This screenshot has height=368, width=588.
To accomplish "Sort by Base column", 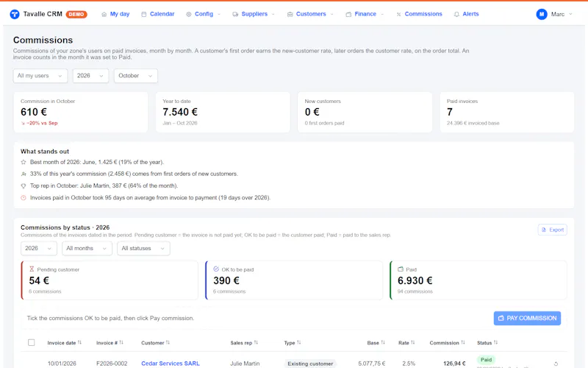I will click(x=376, y=343).
